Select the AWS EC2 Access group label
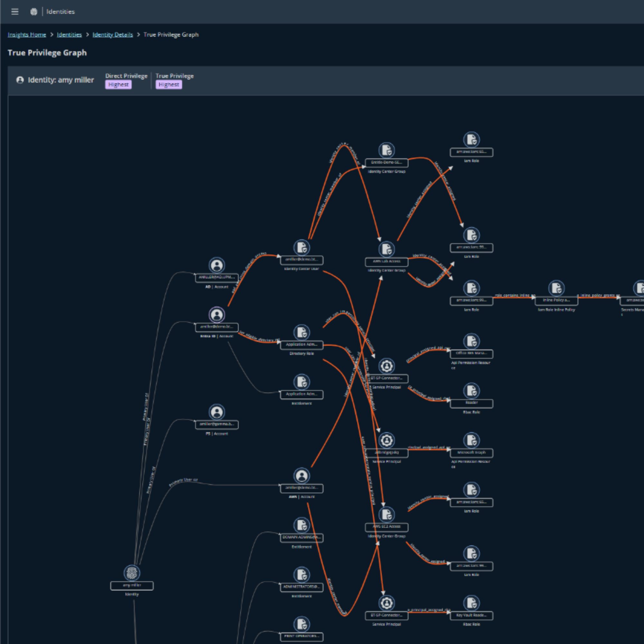Viewport: 644px width, 644px height. pyautogui.click(x=387, y=527)
